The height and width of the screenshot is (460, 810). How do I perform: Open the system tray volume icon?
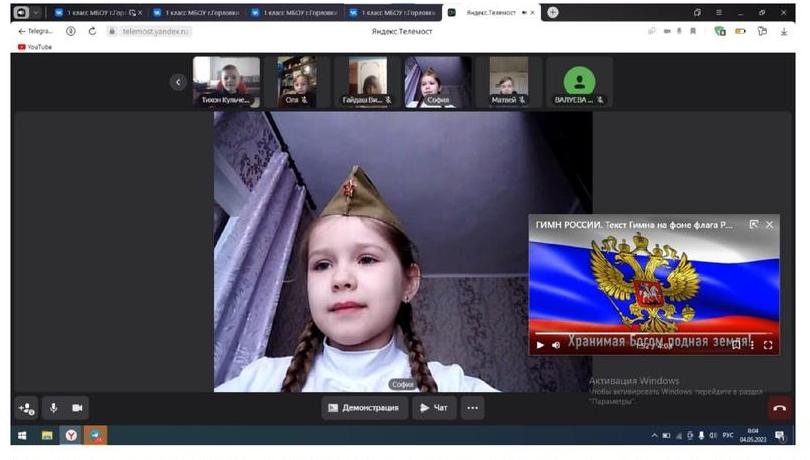(713, 436)
